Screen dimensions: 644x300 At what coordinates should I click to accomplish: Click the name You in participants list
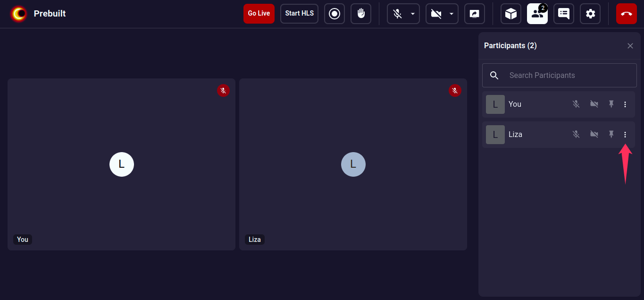click(x=515, y=104)
